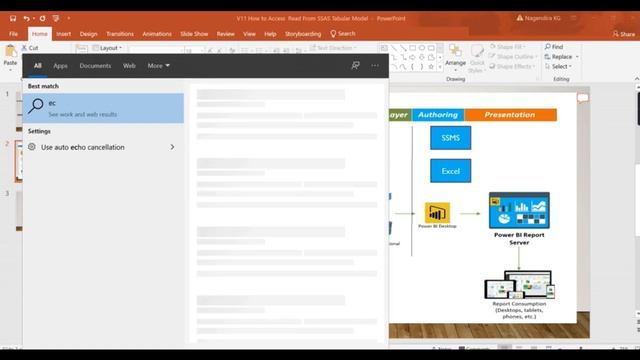
Task: Click Find in Editing group
Action: point(554,47)
